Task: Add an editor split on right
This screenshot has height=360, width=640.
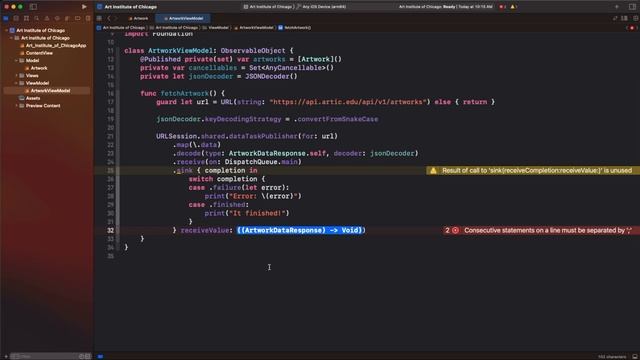Action: tap(636, 18)
